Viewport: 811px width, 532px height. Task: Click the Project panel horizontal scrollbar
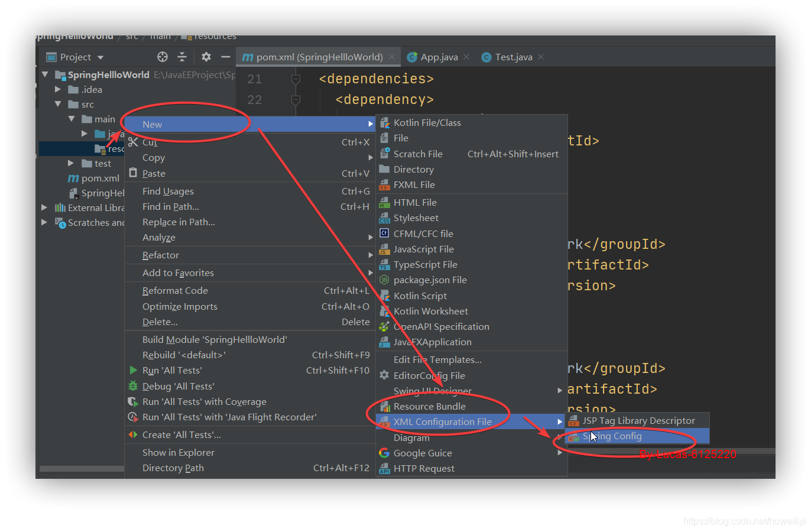click(x=82, y=469)
